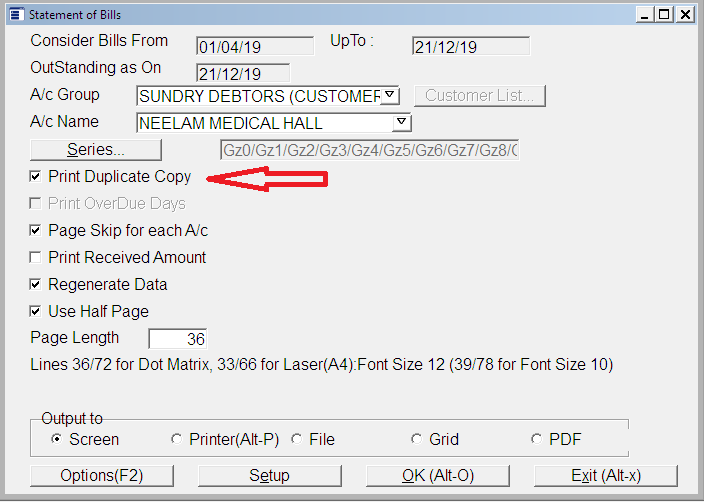Click the greyed Customer List... button
The height and width of the screenshot is (502, 704).
480,96
